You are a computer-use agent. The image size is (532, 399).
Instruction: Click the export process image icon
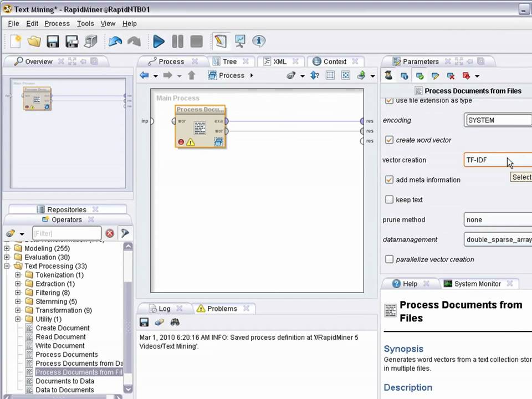[361, 75]
